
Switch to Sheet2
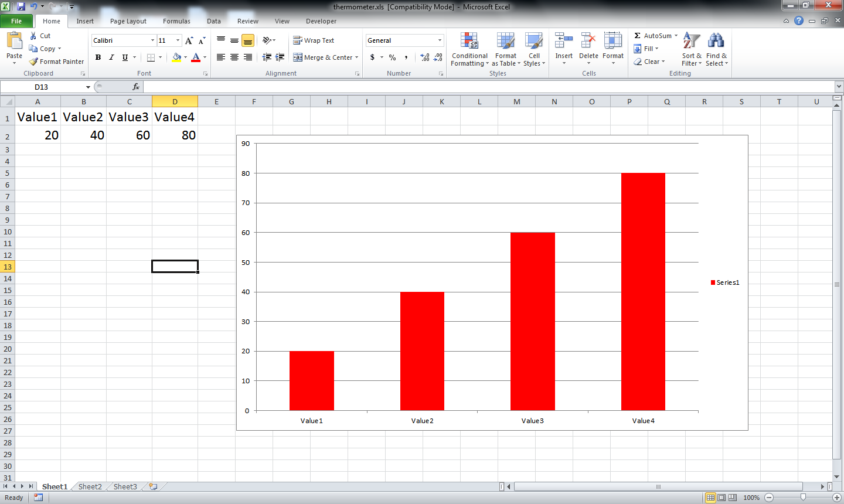point(89,486)
